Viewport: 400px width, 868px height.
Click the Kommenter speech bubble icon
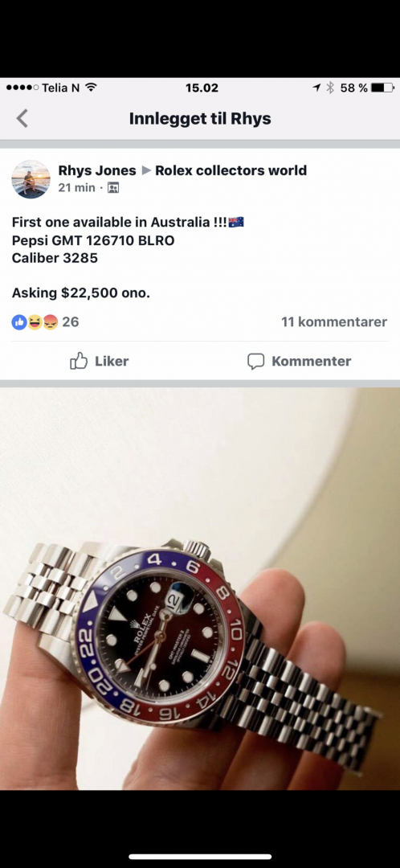pyautogui.click(x=255, y=362)
